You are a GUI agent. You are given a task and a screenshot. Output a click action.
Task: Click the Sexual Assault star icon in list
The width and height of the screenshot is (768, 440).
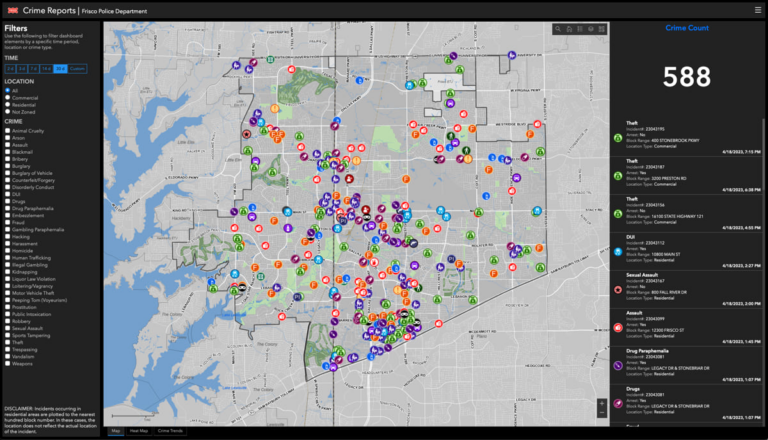click(618, 290)
